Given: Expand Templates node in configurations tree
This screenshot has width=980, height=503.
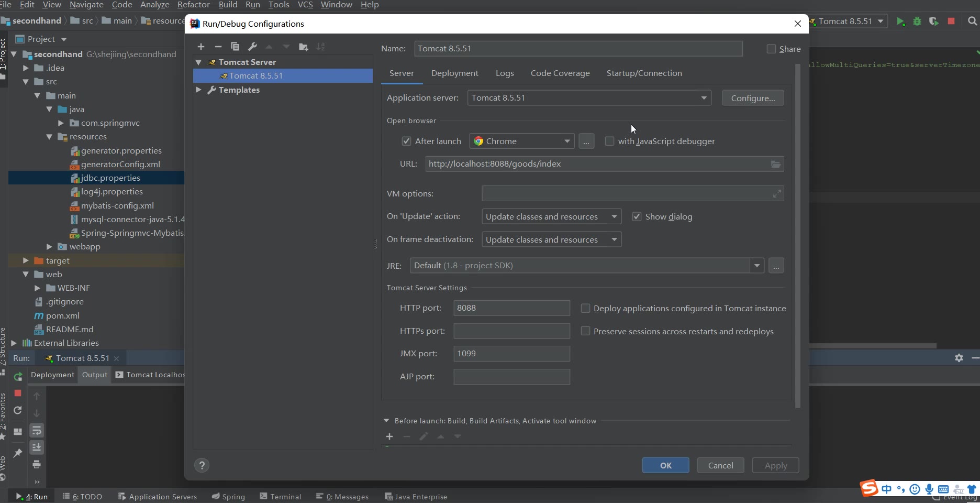Looking at the screenshot, I should (x=199, y=90).
